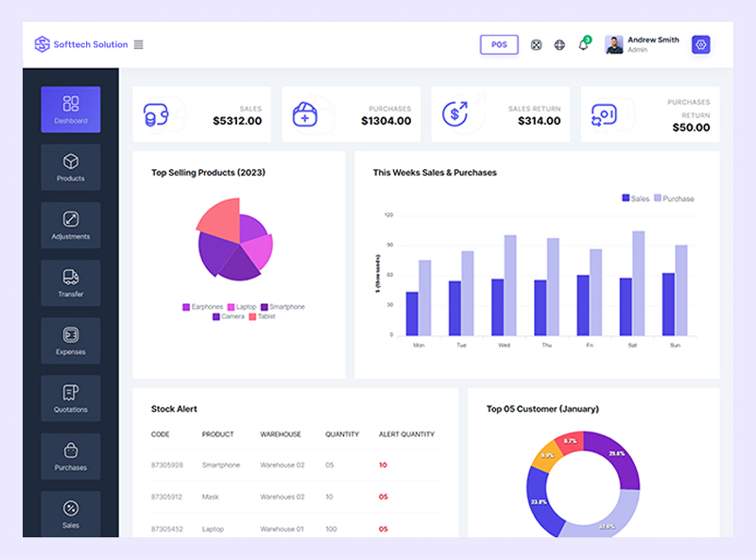Open Quotations from the sidebar
The height and width of the screenshot is (560, 756).
(x=71, y=398)
